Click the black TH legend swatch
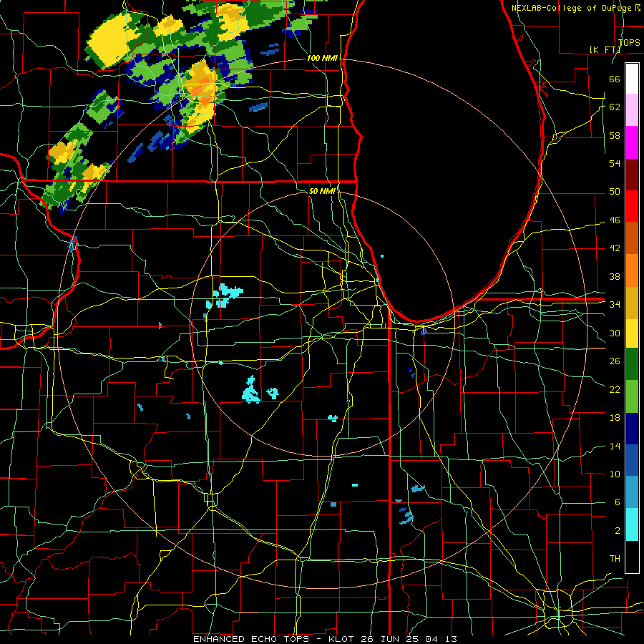The image size is (644, 644). click(x=632, y=557)
